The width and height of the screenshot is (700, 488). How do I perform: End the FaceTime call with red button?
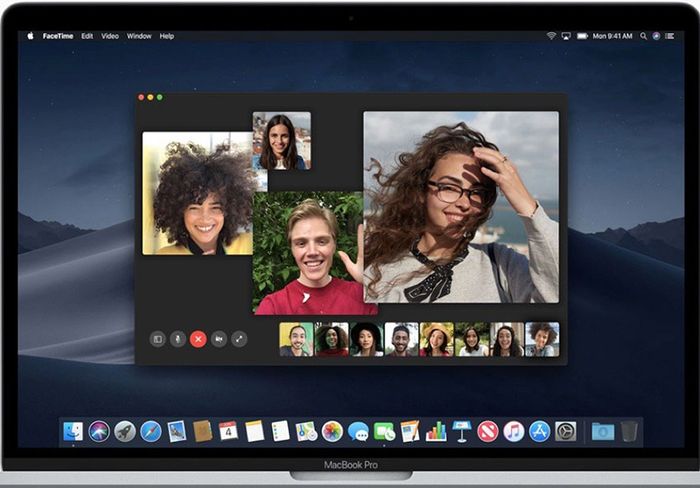tap(198, 339)
